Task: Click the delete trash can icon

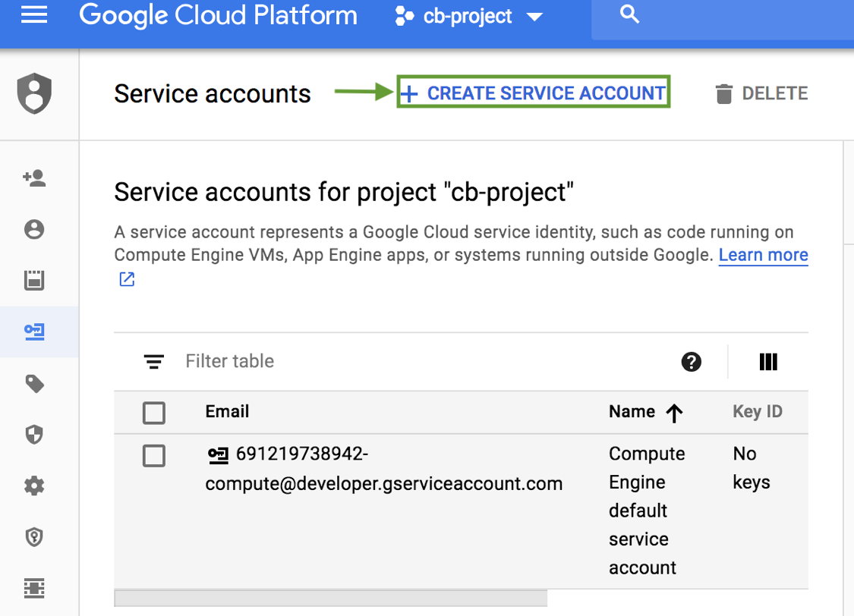Action: 724,93
